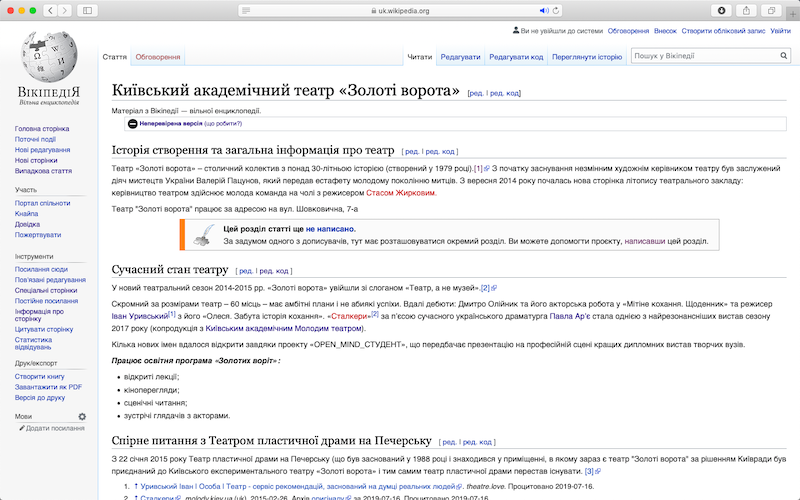Click ред. код beside Спірне питання heading
Image resolution: width=800 pixels, height=500 pixels.
pyautogui.click(x=477, y=442)
